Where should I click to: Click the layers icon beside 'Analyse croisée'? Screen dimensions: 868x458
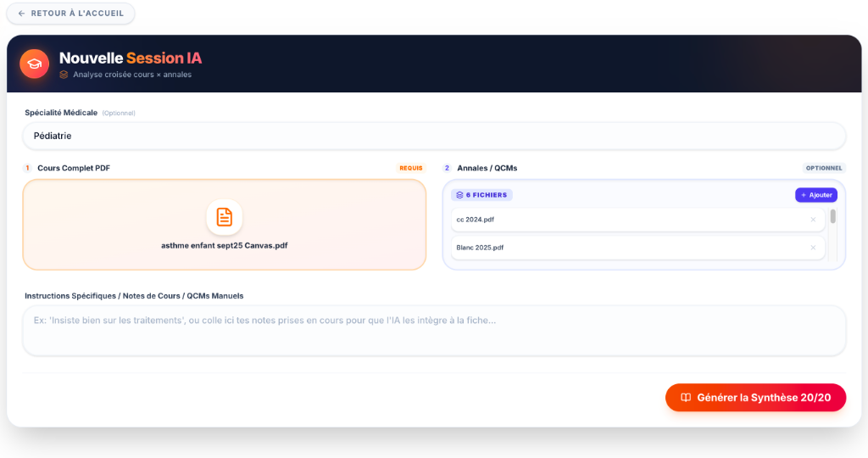pos(64,75)
